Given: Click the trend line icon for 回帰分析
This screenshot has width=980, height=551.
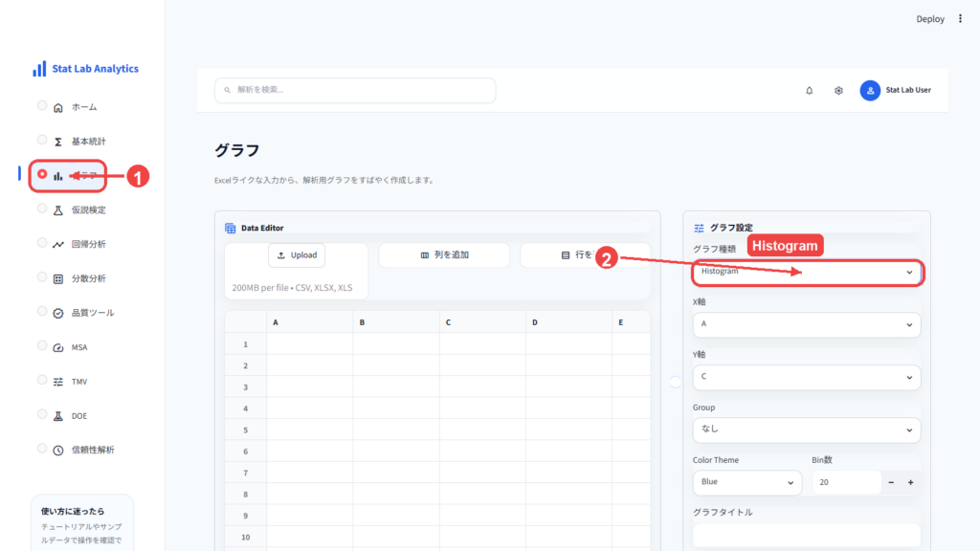Looking at the screenshot, I should [58, 244].
